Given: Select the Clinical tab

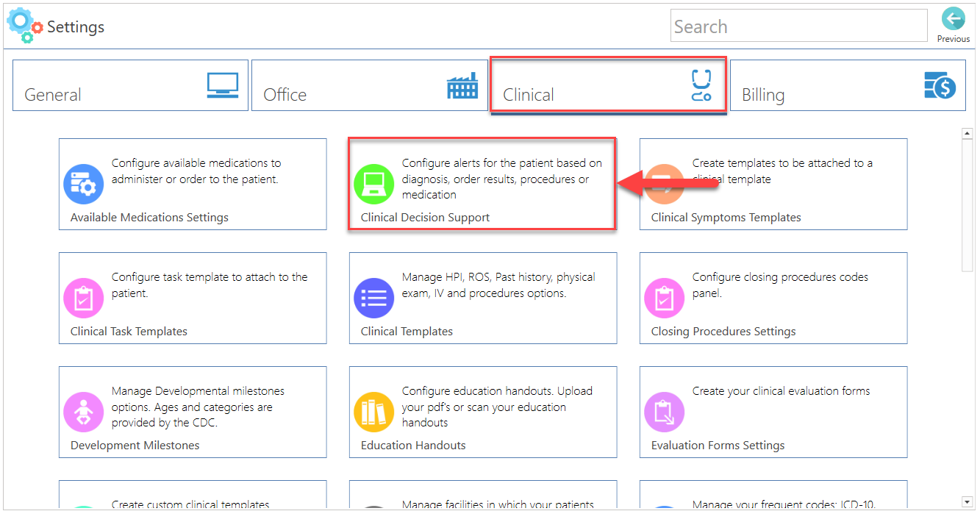Looking at the screenshot, I should (609, 85).
